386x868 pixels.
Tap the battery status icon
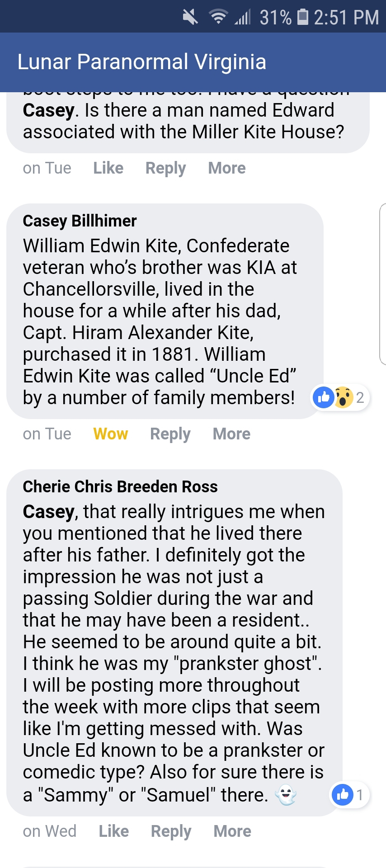(x=302, y=17)
